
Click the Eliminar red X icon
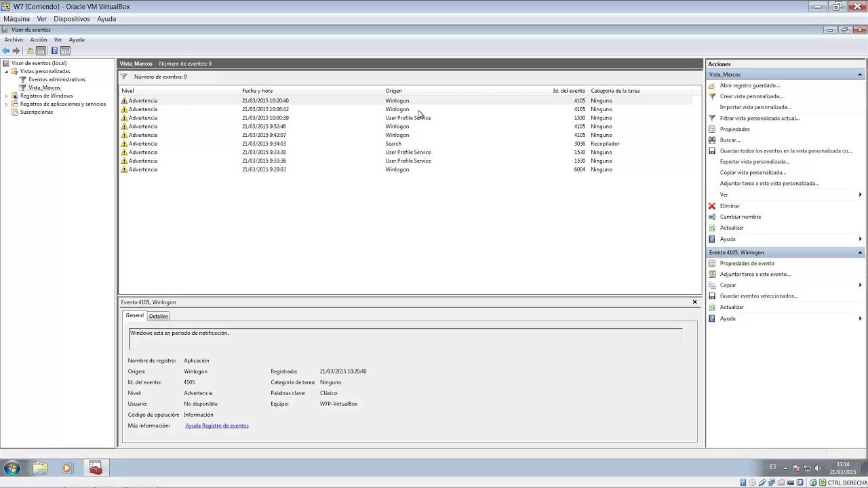pyautogui.click(x=712, y=206)
